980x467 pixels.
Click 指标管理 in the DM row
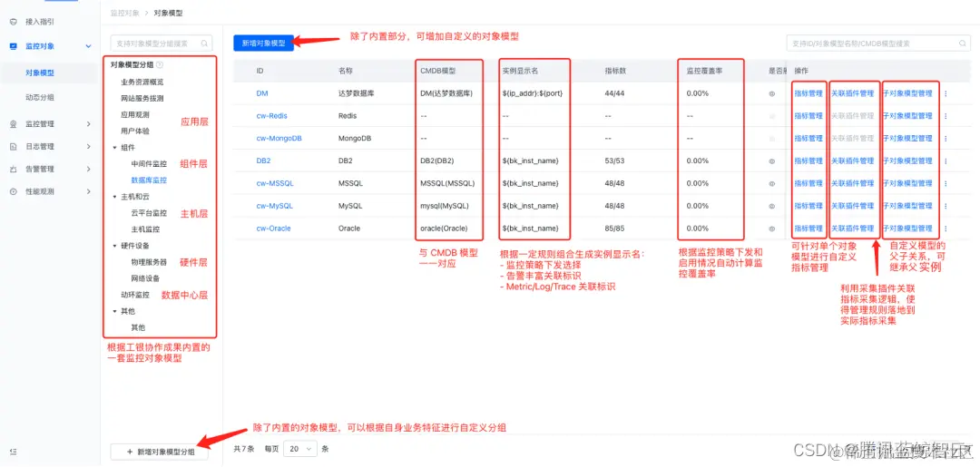(x=808, y=93)
